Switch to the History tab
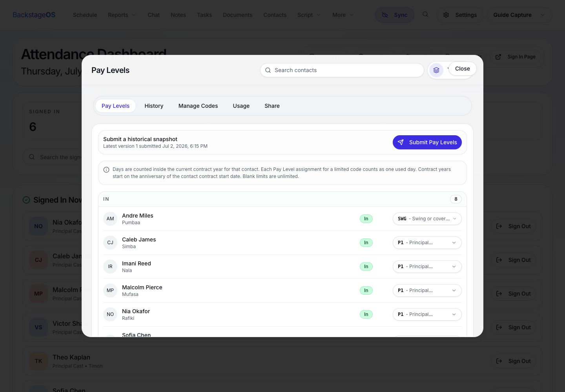The height and width of the screenshot is (392, 565). coord(154,106)
